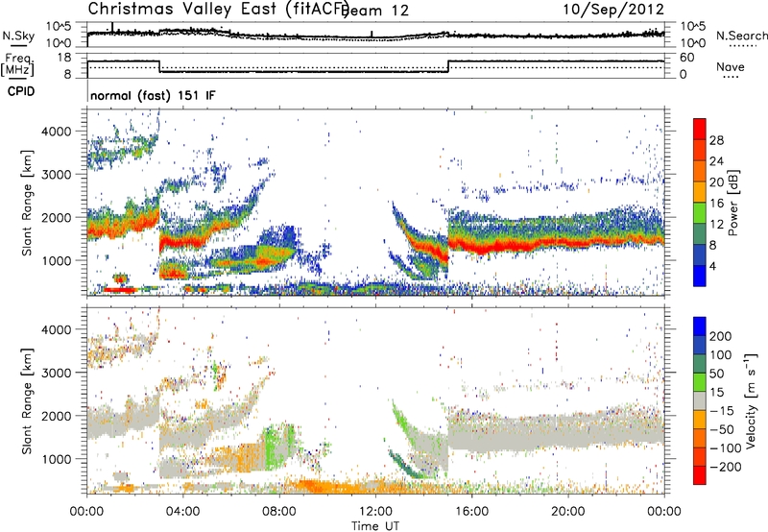Click the 'N.Search' legend label
The width and height of the screenshot is (768, 532).
(742, 36)
